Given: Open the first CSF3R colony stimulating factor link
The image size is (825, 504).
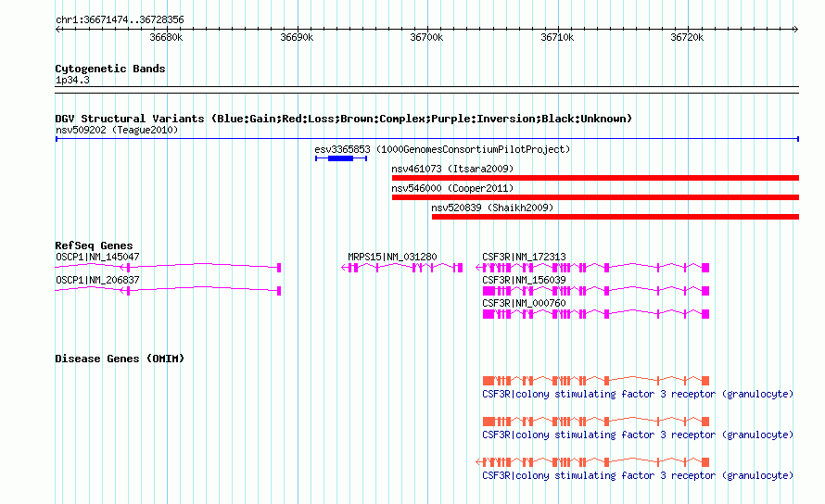Looking at the screenshot, I should pyautogui.click(x=638, y=394).
